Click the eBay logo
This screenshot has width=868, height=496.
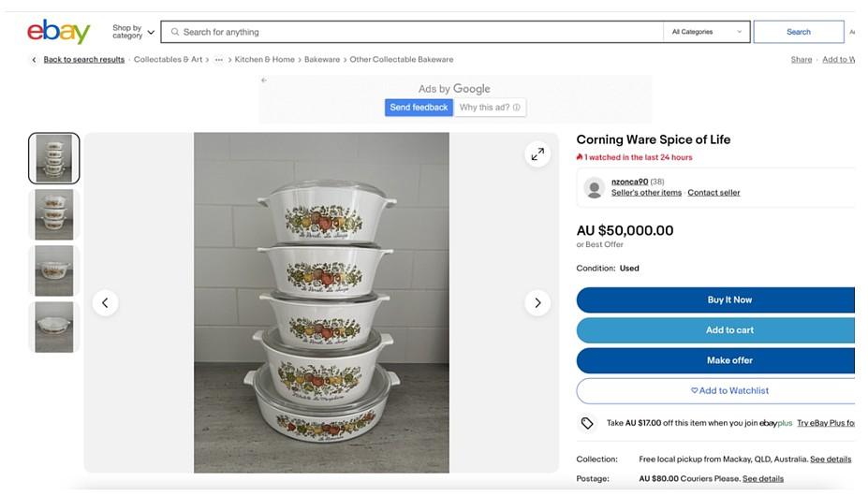[58, 32]
